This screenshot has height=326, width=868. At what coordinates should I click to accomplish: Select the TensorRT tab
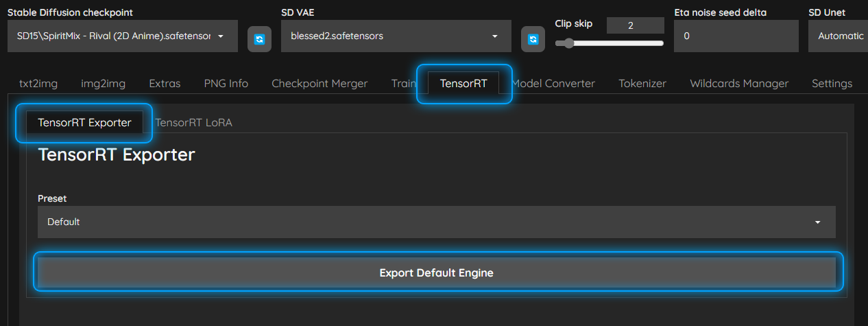coord(463,83)
